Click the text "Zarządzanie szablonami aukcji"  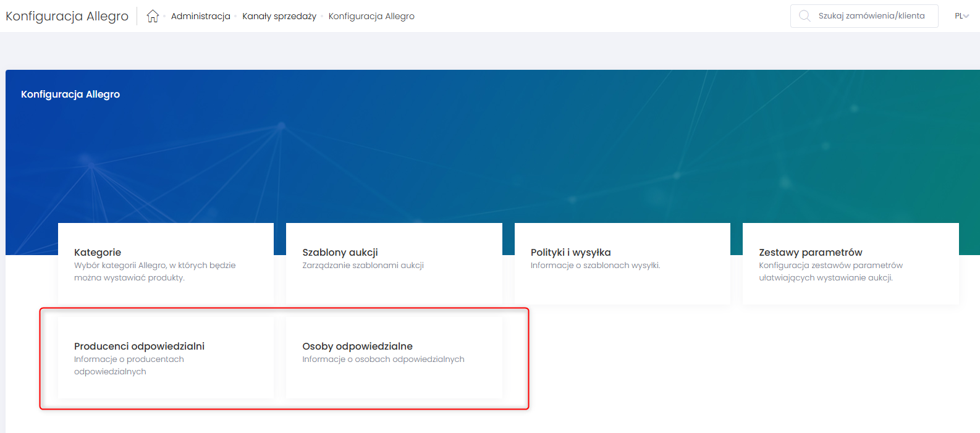point(363,266)
